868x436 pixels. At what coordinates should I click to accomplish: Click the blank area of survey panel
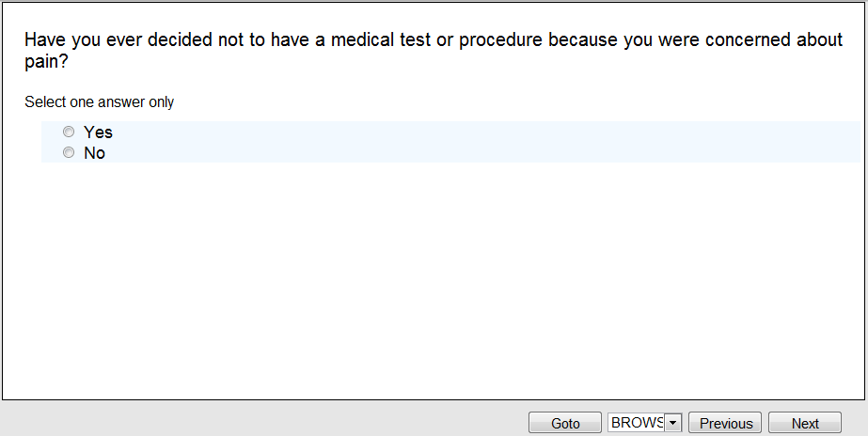tap(433, 282)
